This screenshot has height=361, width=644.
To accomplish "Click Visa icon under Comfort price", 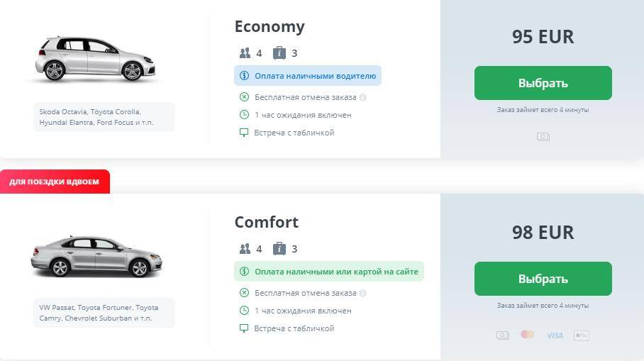I will 555,335.
